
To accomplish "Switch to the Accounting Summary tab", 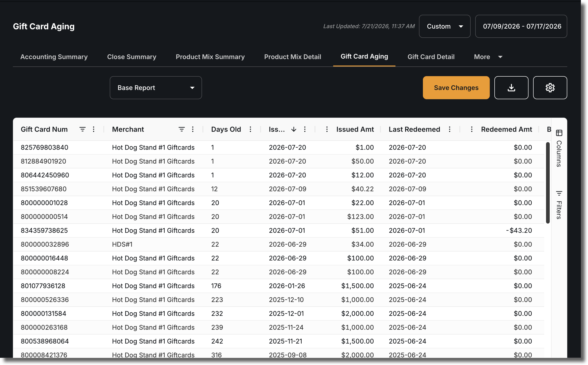I will [x=54, y=57].
